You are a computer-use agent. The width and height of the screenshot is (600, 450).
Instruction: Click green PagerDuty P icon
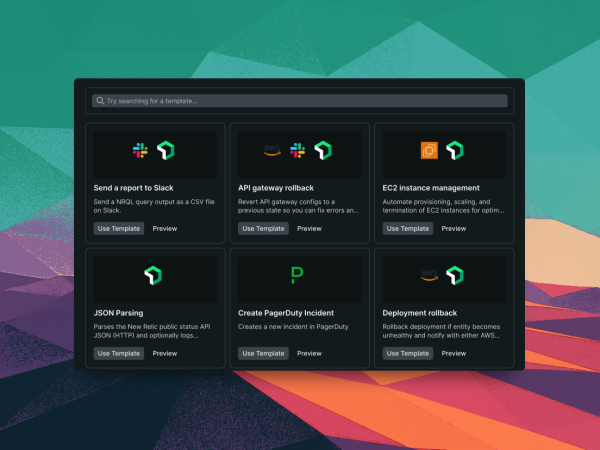pos(297,276)
